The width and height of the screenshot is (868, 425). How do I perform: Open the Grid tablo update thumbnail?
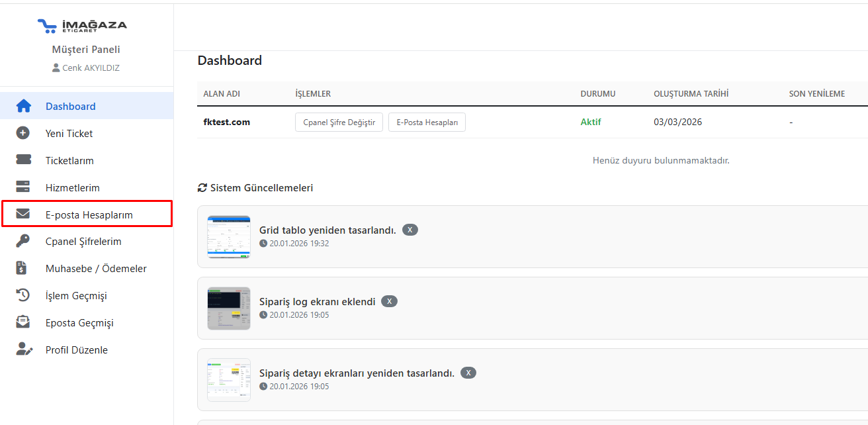229,236
